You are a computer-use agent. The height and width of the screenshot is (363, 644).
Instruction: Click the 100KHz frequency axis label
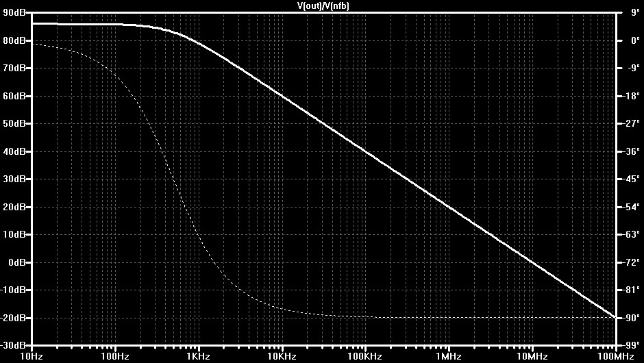coord(365,356)
